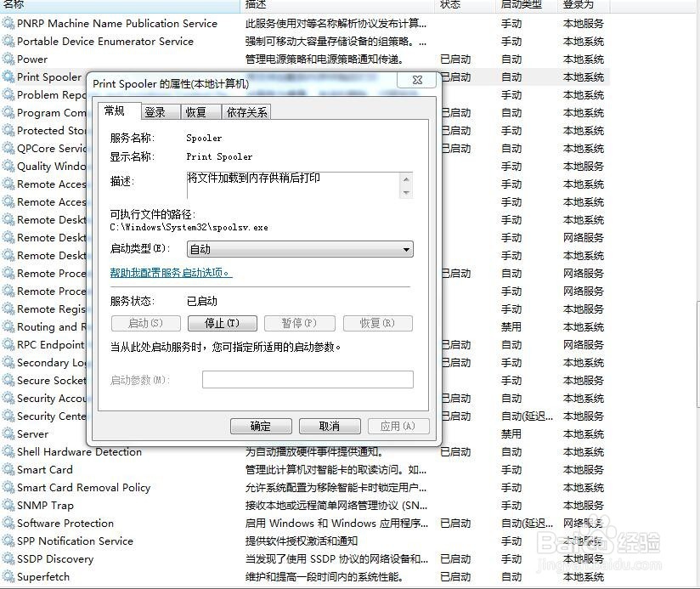Image resolution: width=700 pixels, height=589 pixels.
Task: Click the Problem Reports service gear icon
Action: pos(8,94)
